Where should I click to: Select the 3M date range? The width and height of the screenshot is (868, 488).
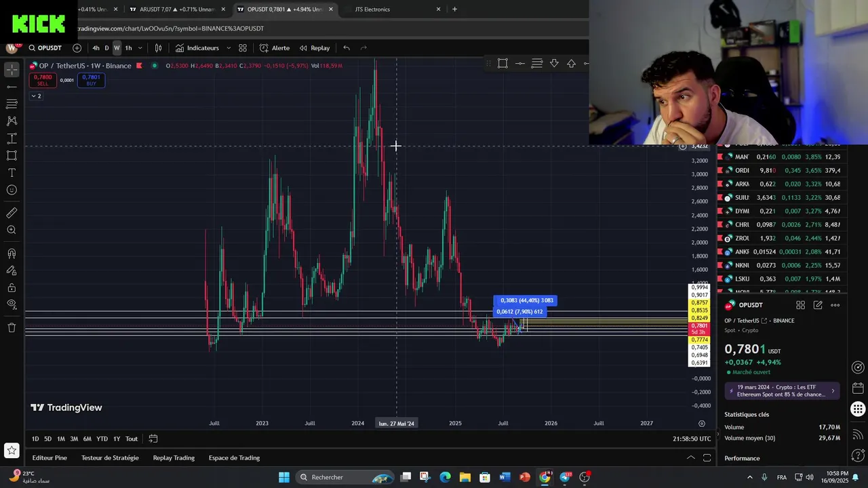click(x=74, y=439)
